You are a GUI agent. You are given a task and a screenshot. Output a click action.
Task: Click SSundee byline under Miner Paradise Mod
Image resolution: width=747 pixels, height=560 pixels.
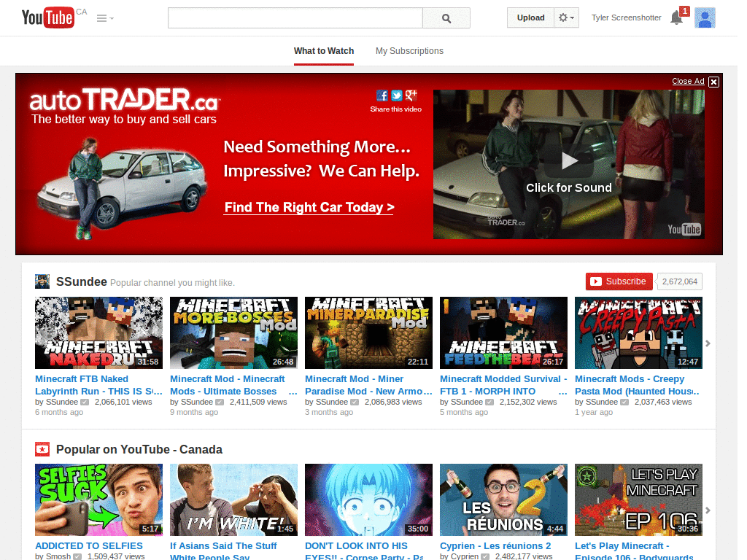[x=332, y=402]
